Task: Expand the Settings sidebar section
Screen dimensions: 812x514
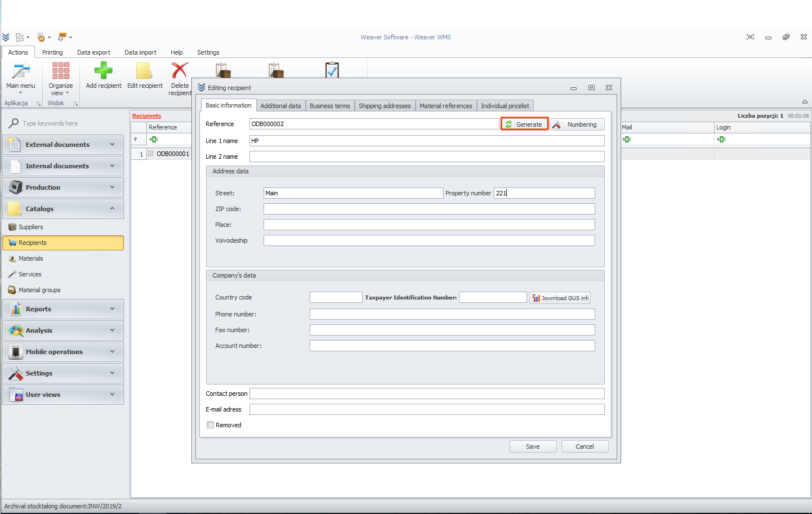Action: tap(63, 373)
